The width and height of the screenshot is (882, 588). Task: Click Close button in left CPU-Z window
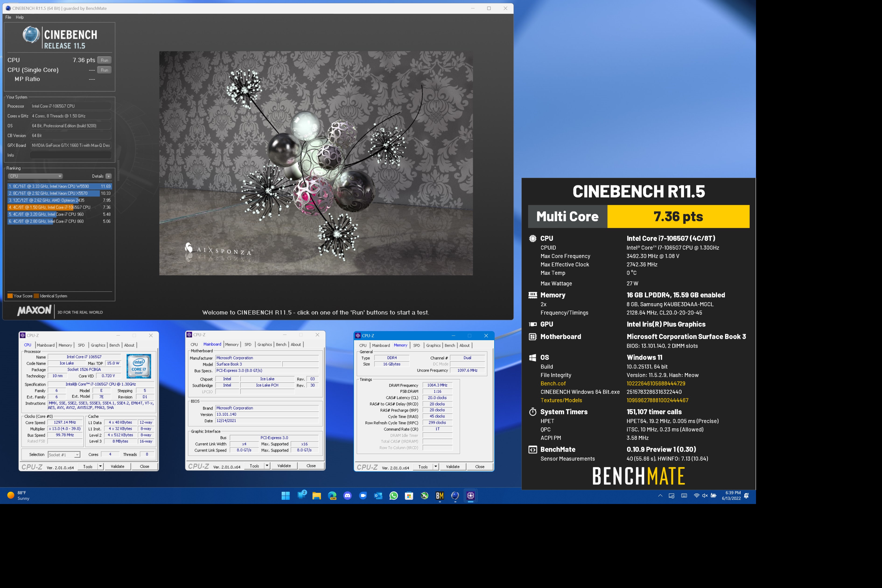tap(144, 466)
